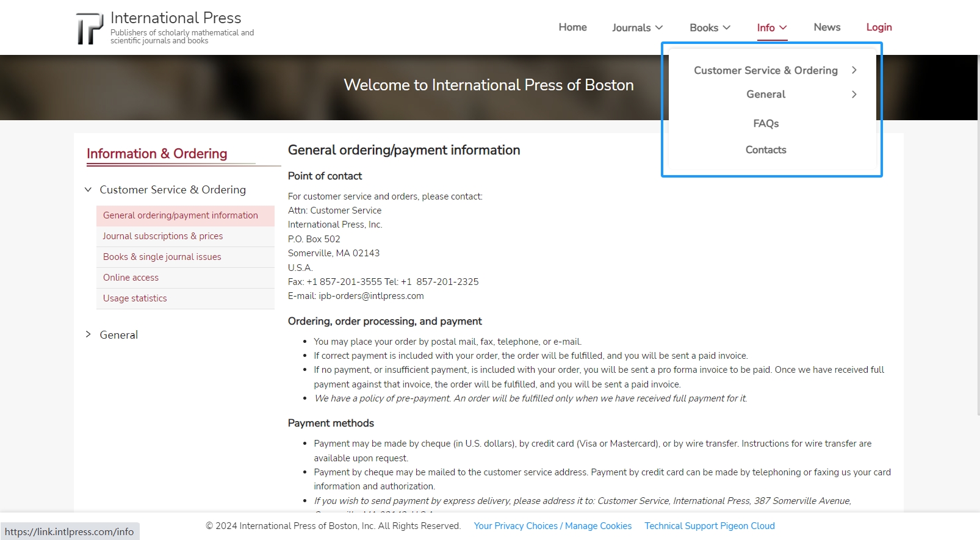
Task: Open Technical Support Pigeon Cloud link
Action: tap(710, 526)
